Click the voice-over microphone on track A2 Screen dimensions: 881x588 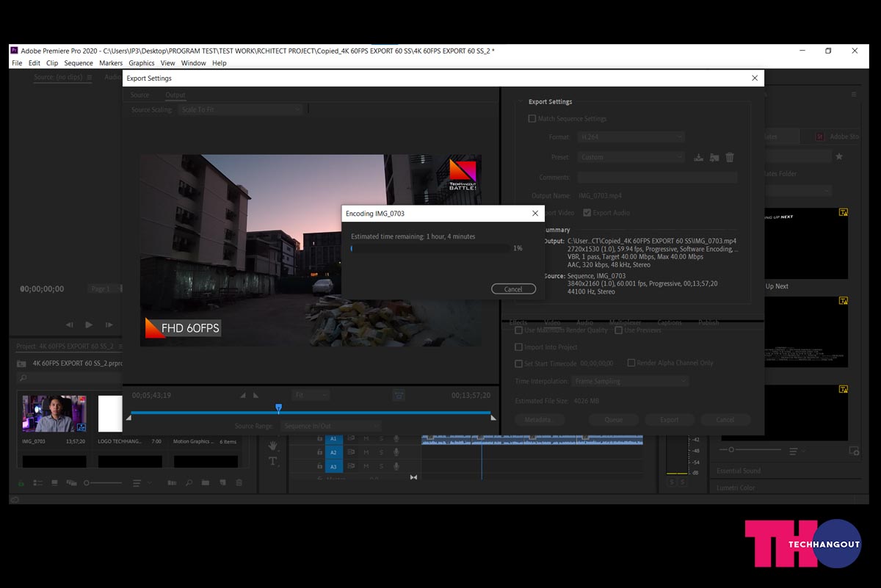pyautogui.click(x=396, y=453)
